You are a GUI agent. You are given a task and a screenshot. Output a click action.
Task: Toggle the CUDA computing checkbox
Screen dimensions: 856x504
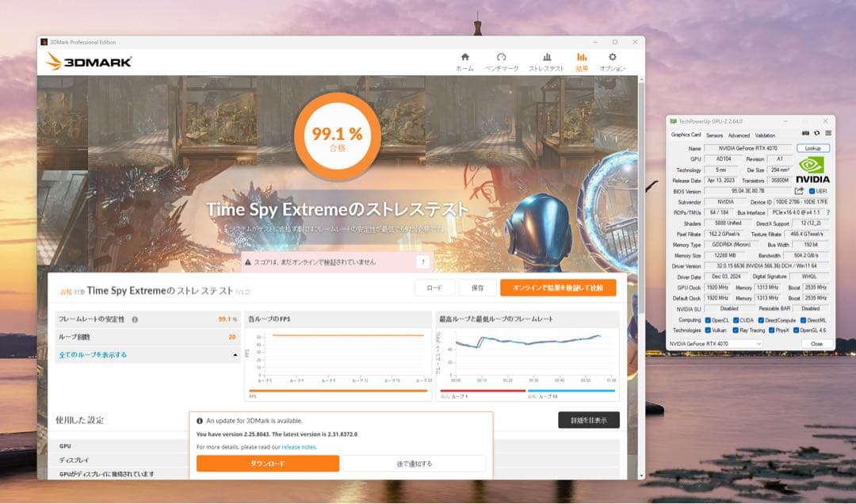click(736, 320)
